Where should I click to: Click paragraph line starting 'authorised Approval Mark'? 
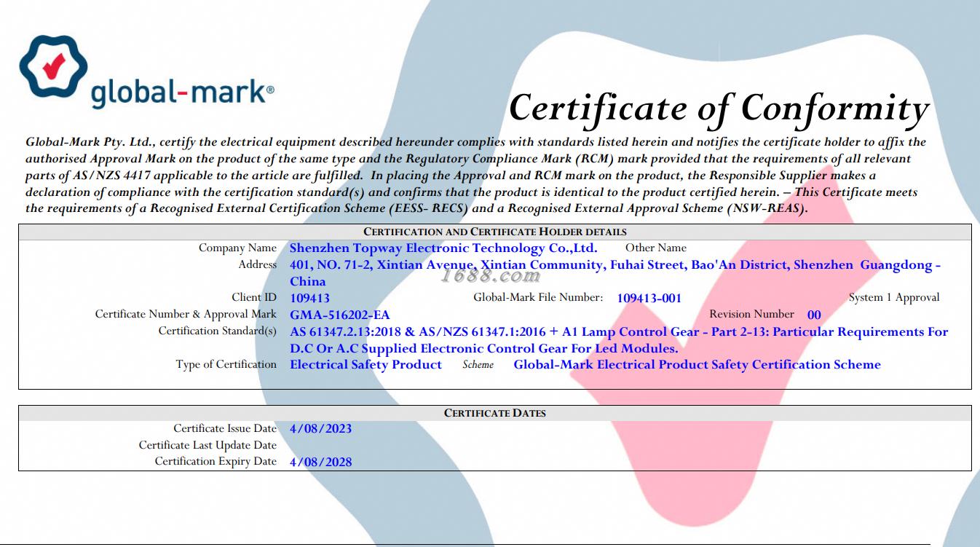tap(468, 159)
